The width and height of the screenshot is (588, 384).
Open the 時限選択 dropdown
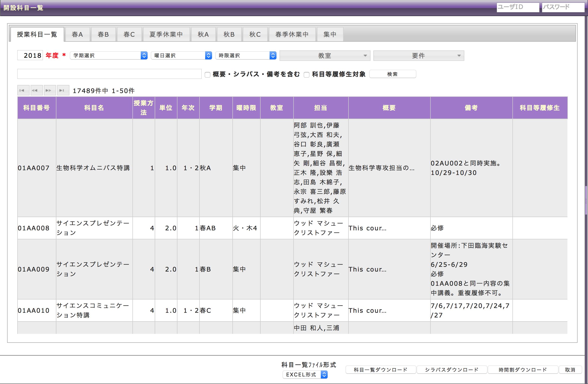coord(246,55)
